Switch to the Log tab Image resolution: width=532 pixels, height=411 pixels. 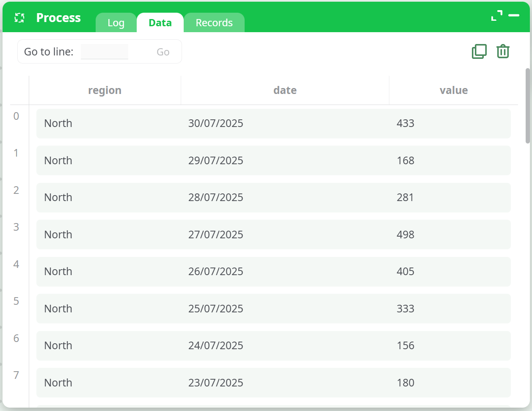pyautogui.click(x=116, y=23)
